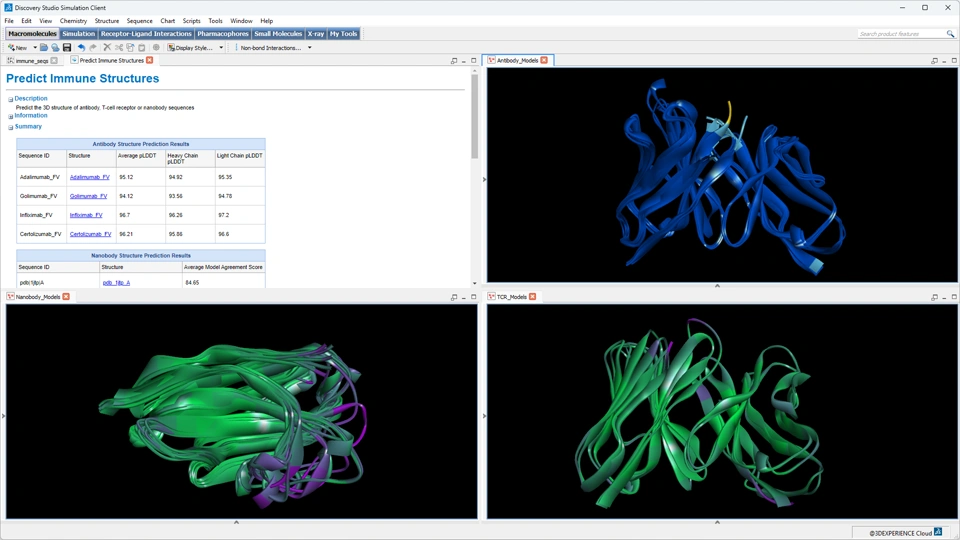Restore the report pane via its icon
Screen dimensions: 960x540
point(454,61)
